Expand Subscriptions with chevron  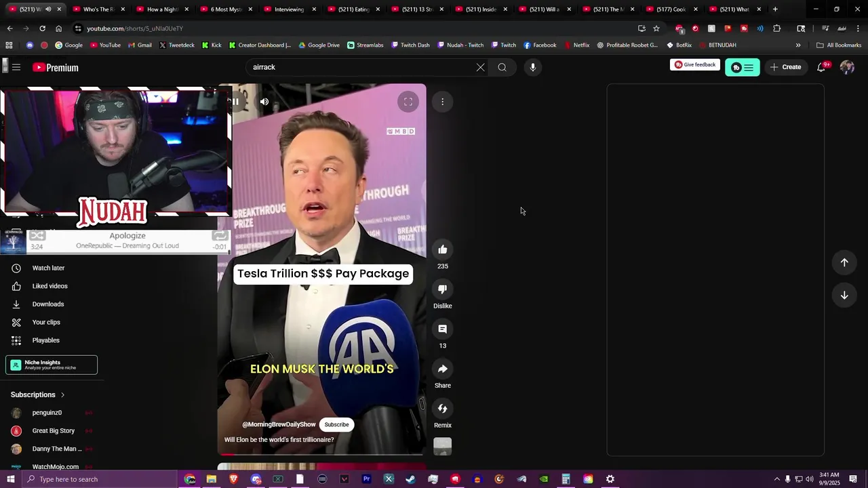pos(63,394)
